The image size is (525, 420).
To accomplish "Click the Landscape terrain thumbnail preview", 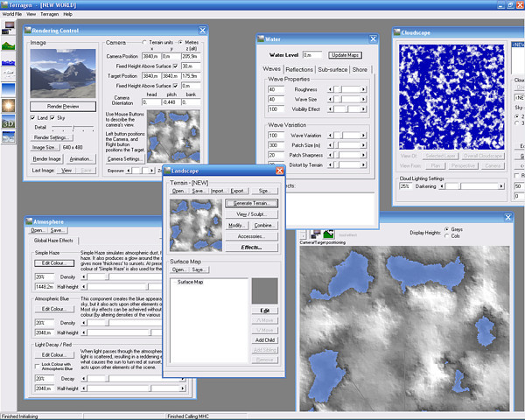I will pos(196,225).
